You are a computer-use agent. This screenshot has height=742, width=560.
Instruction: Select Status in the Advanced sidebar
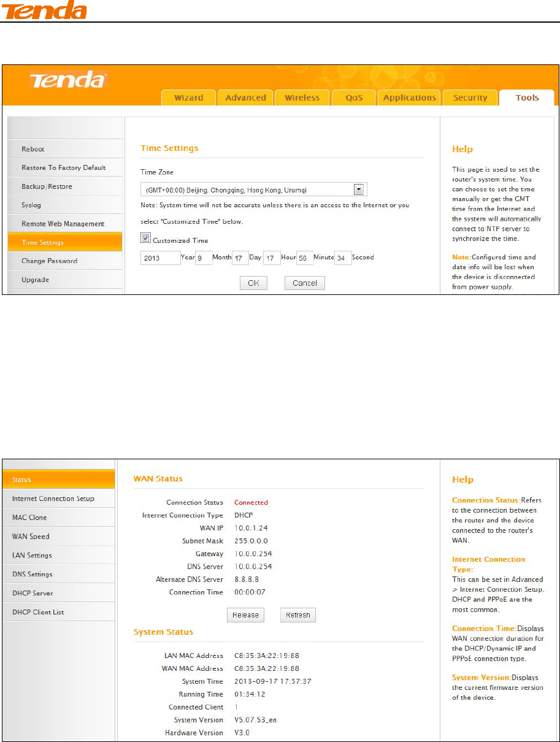[x=58, y=480]
